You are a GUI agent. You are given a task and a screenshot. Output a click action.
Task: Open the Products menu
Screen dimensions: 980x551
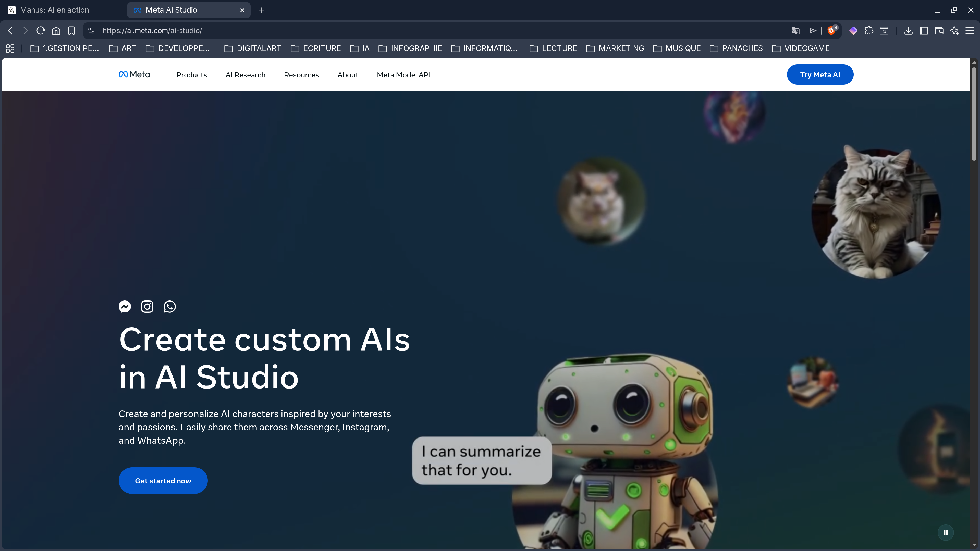(192, 75)
